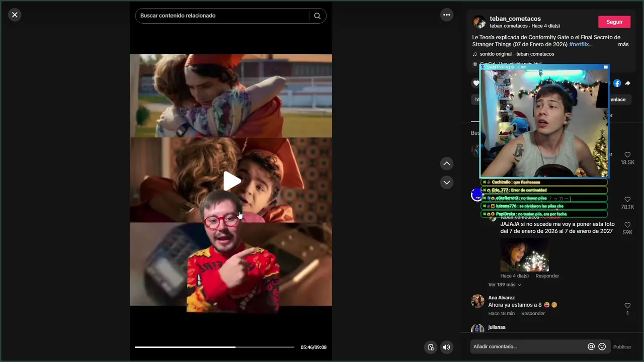
Task: Open teban_cometacos profile avatar
Action: coord(479,22)
